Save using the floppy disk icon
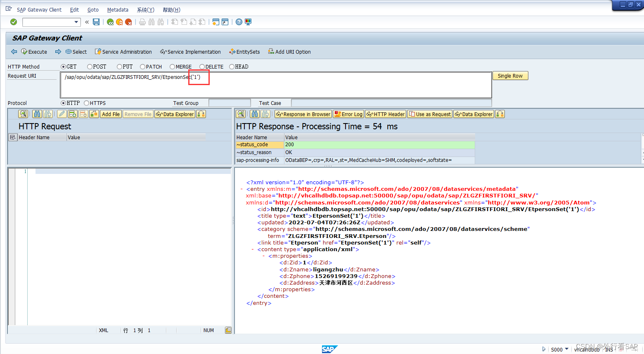Viewport: 644px width, 354px height. 96,22
